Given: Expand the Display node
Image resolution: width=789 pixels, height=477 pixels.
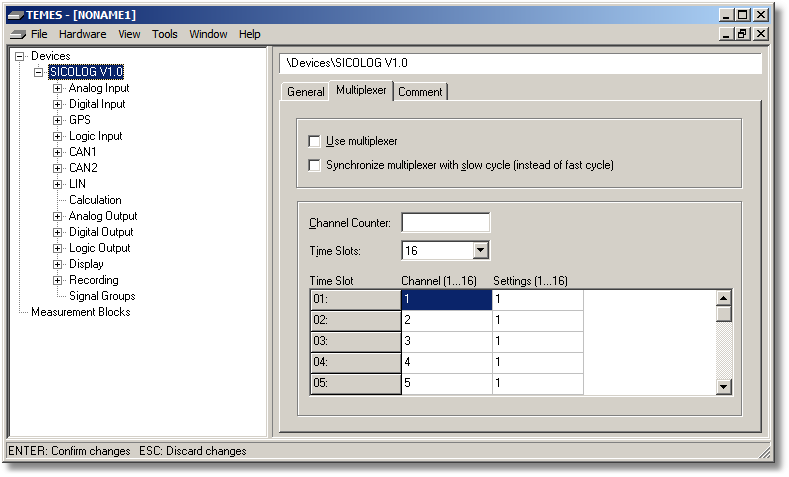Looking at the screenshot, I should click(57, 264).
